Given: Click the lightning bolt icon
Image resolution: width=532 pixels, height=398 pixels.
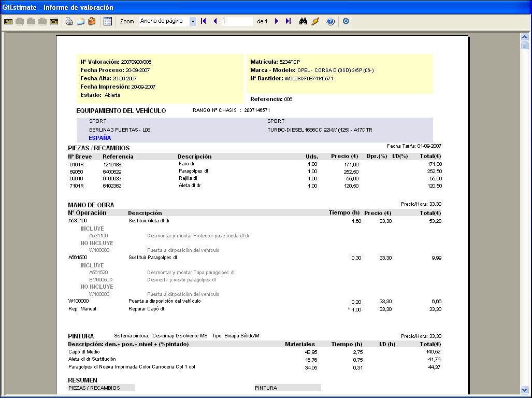Looking at the screenshot, I should click(x=315, y=21).
